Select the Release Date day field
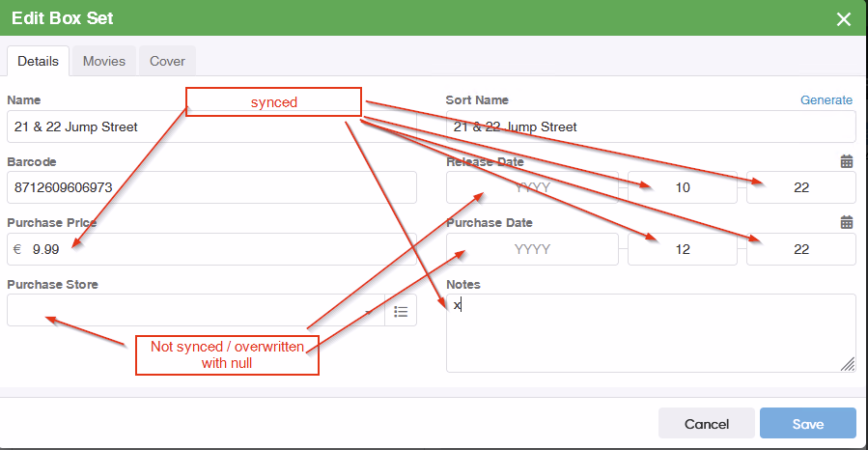Viewport: 868px width, 450px height. pyautogui.click(x=800, y=187)
